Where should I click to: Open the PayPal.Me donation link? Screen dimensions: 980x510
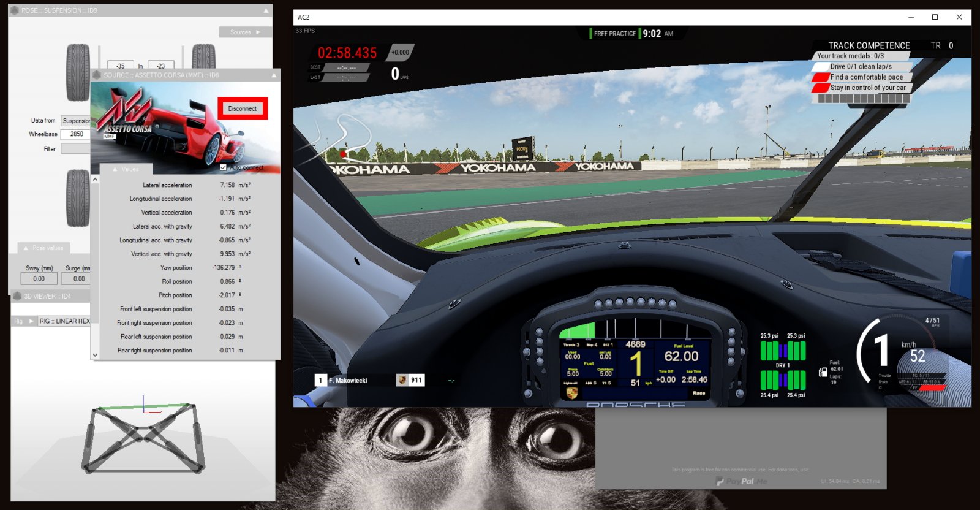coord(741,481)
